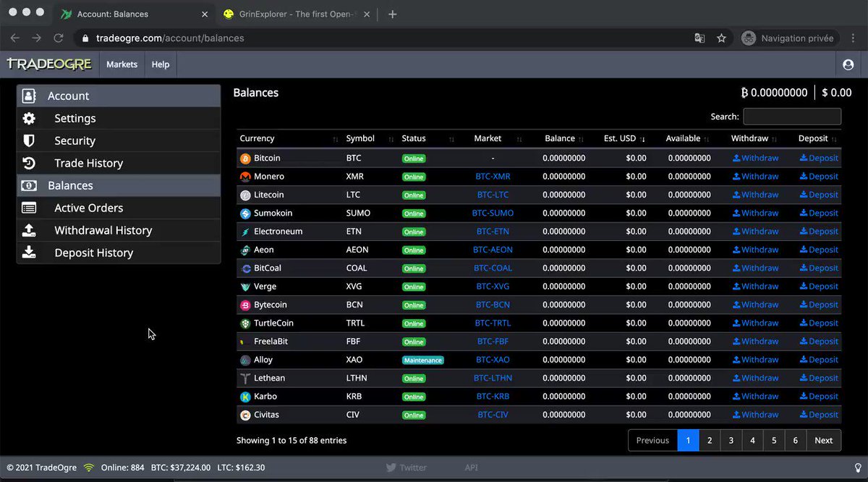Bookmark page with the star icon
868x482 pixels.
click(721, 38)
